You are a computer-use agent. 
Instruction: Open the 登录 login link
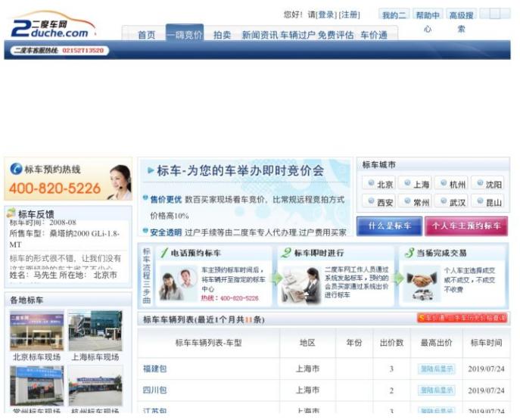point(326,15)
